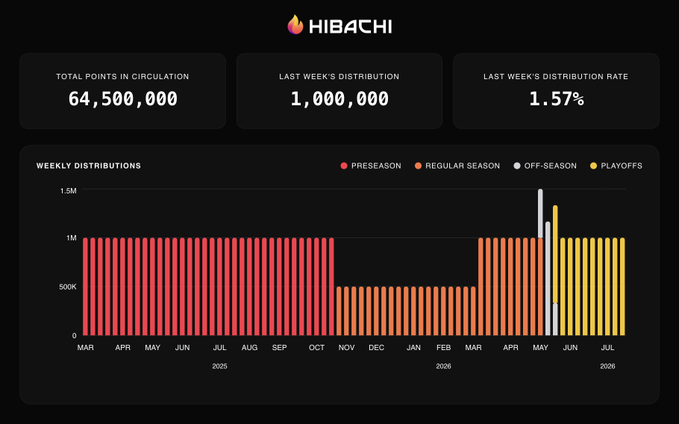Click the AUG month label
Image resolution: width=679 pixels, height=424 pixels.
(x=249, y=348)
